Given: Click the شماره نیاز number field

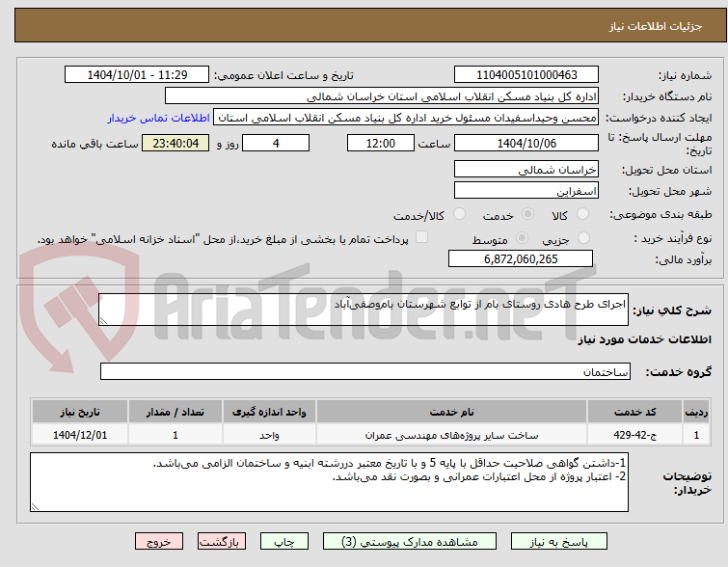Looking at the screenshot, I should pos(526,75).
